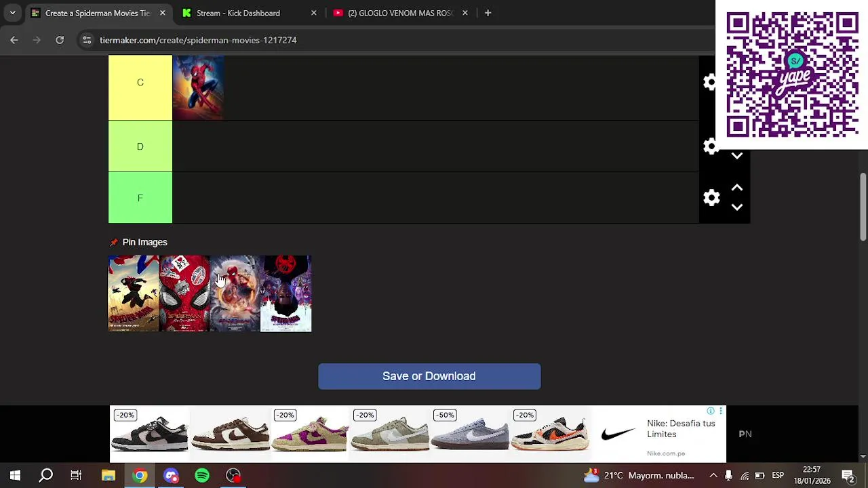
Task: Select No Way Home poster thumbnail
Action: pos(235,293)
